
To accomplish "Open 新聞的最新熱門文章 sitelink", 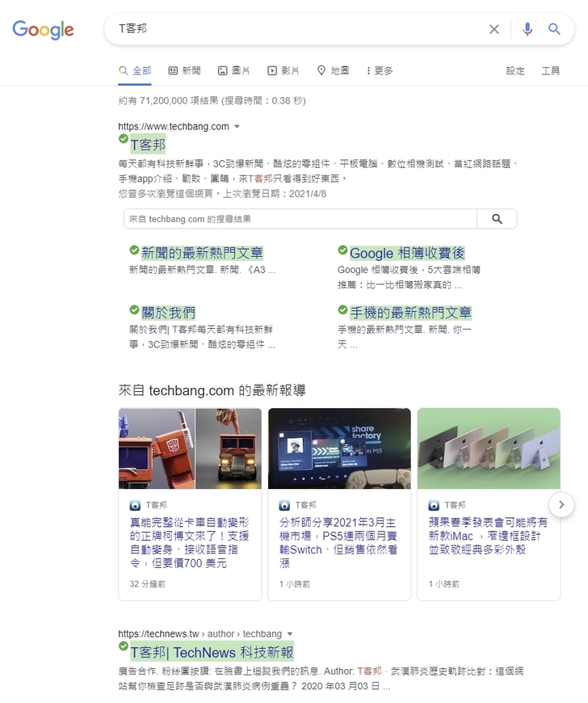I will point(202,253).
